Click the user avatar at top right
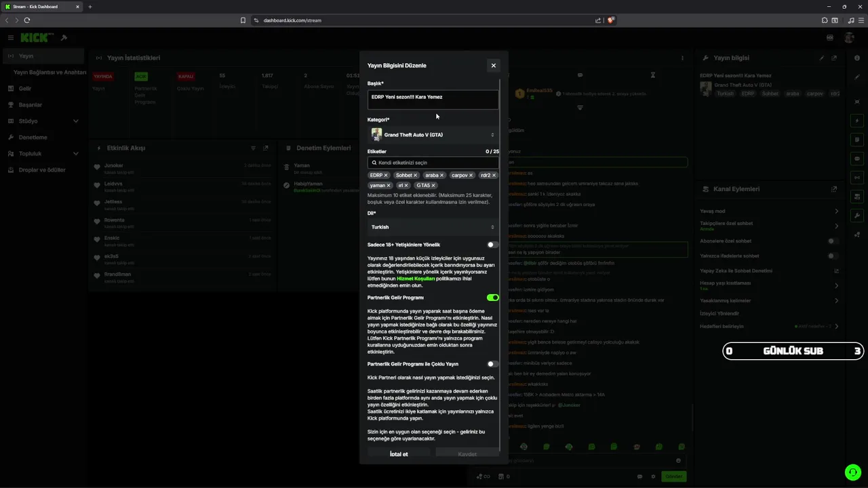This screenshot has height=488, width=868. (x=849, y=37)
